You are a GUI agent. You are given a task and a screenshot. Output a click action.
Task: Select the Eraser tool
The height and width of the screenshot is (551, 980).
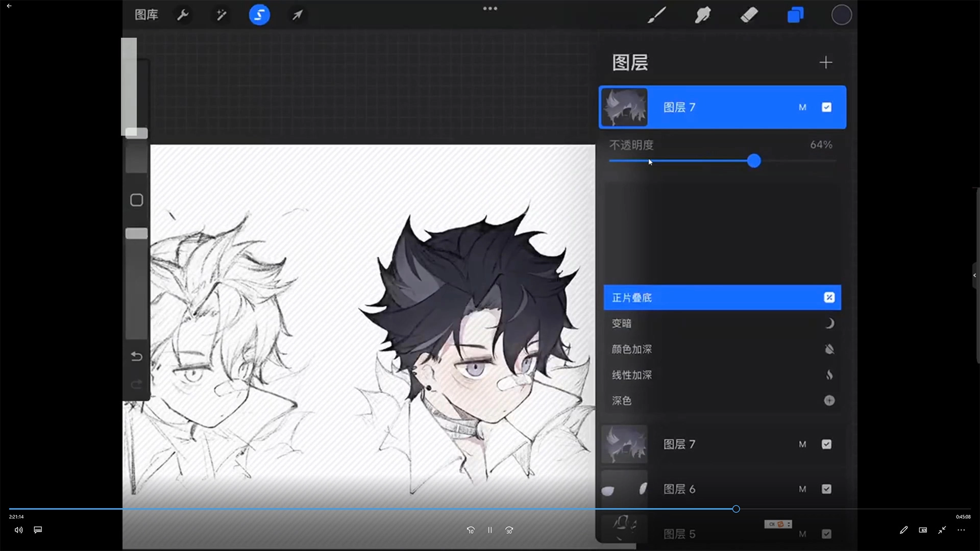coord(749,15)
